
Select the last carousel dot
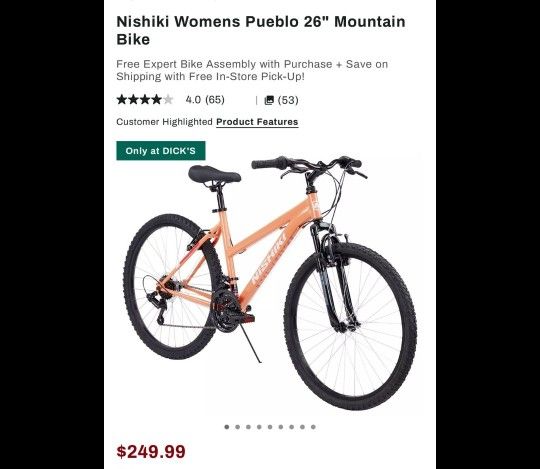[x=313, y=427]
